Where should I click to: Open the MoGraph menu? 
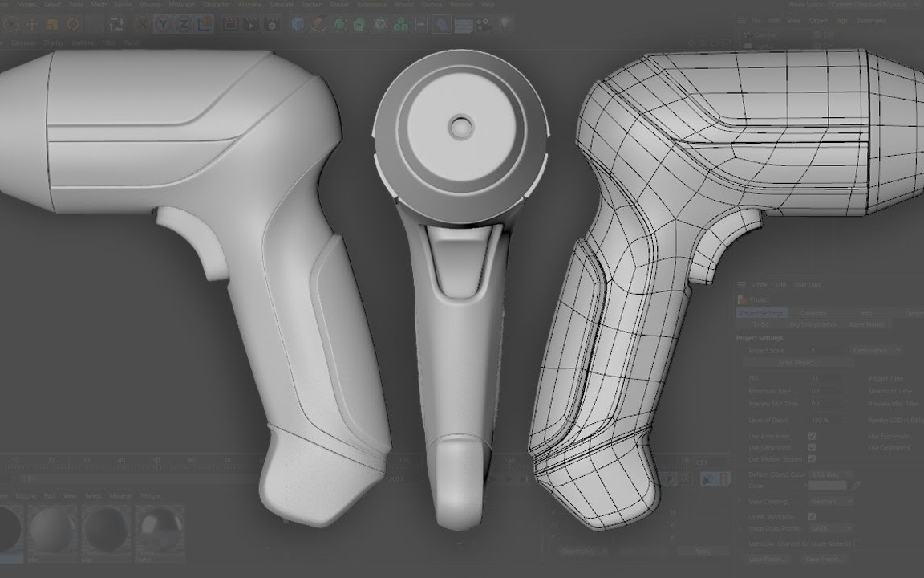(x=182, y=5)
